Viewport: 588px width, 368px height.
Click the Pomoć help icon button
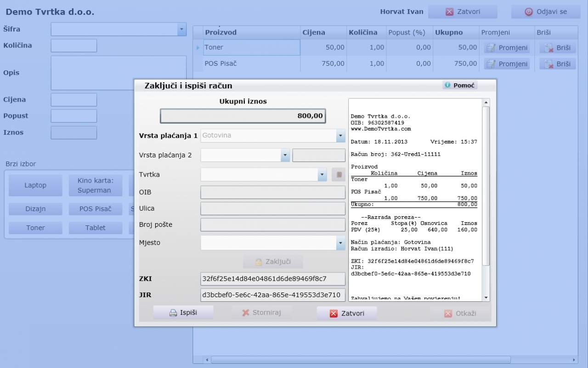[460, 86]
